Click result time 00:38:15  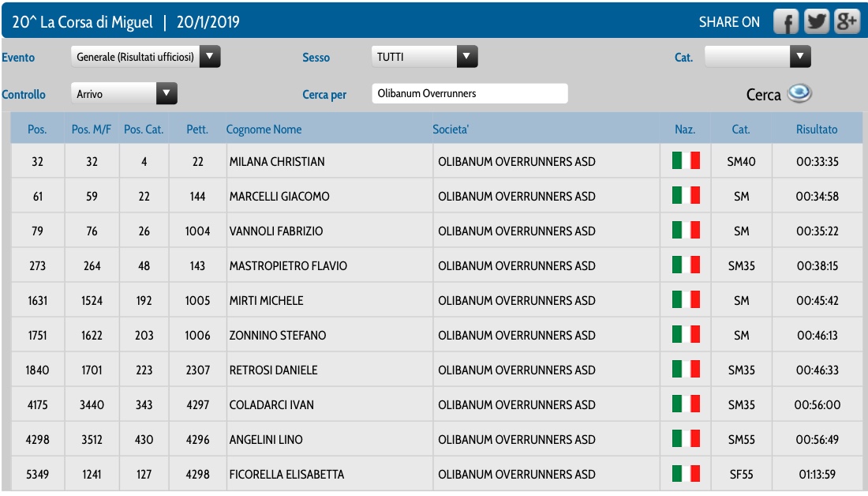(x=817, y=266)
